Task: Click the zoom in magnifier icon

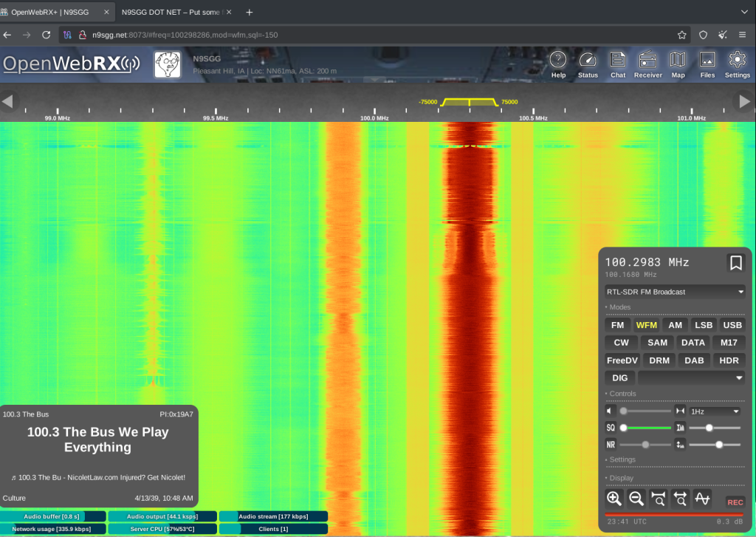Action: 614,499
